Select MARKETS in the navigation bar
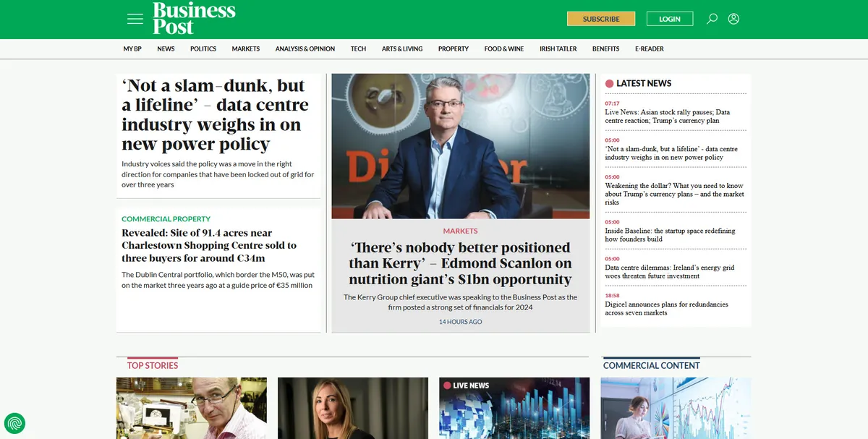 point(246,48)
